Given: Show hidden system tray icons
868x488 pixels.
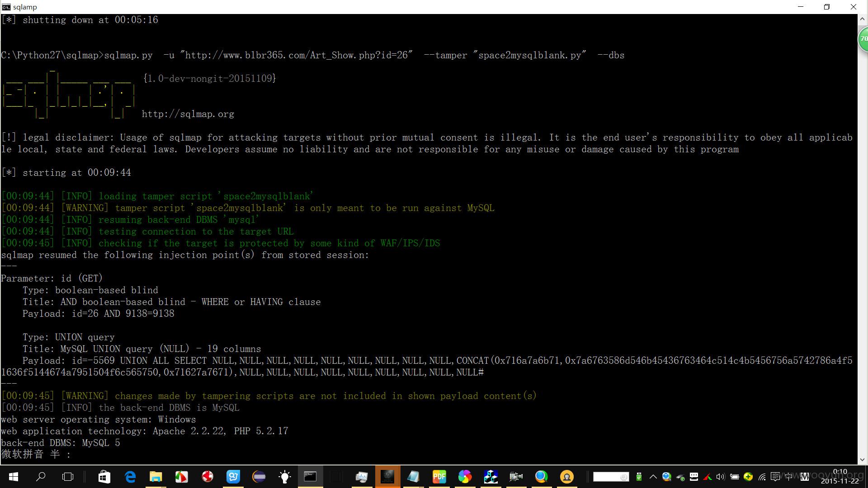Looking at the screenshot, I should (653, 477).
